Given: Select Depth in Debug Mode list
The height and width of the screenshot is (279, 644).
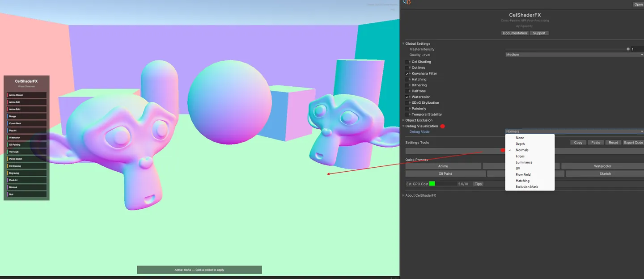Looking at the screenshot, I should 530,144.
